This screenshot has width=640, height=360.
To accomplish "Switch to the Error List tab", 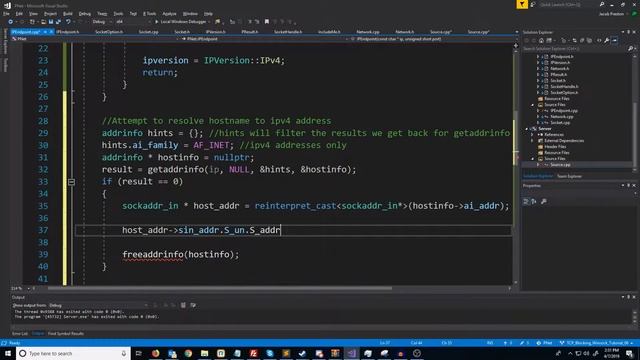I will click(x=20, y=333).
